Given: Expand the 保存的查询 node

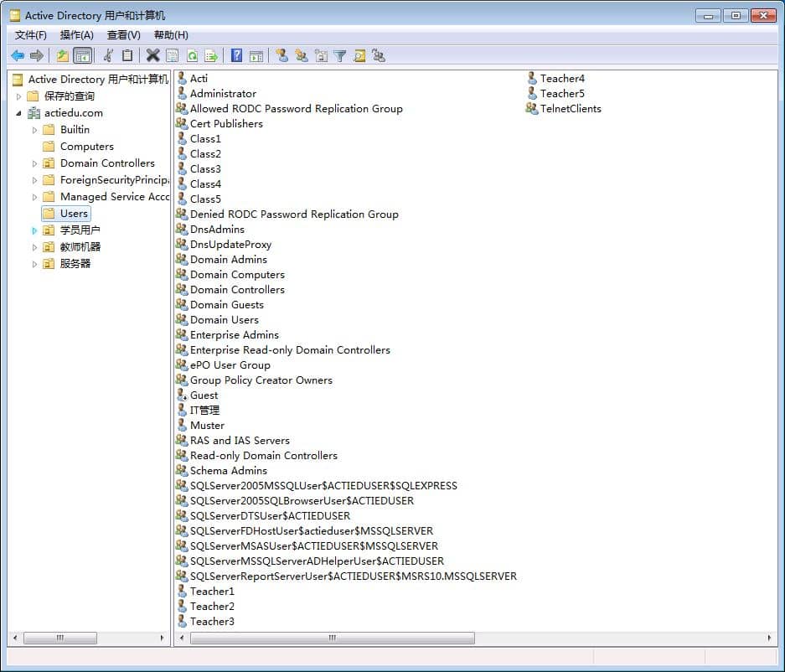Looking at the screenshot, I should click(19, 96).
